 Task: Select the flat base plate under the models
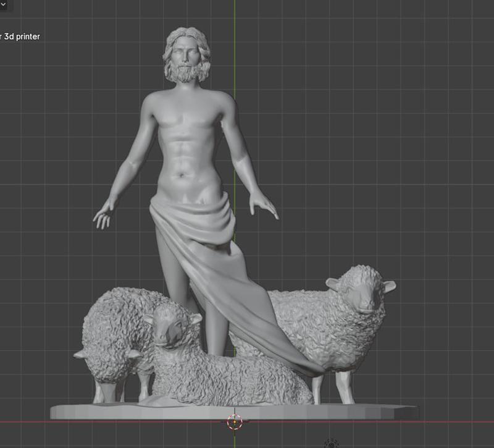pyautogui.click(x=235, y=412)
